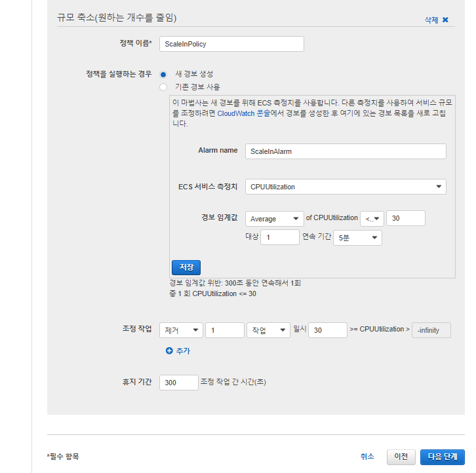Select the 기존 경보 사용 radio button

pyautogui.click(x=163, y=87)
